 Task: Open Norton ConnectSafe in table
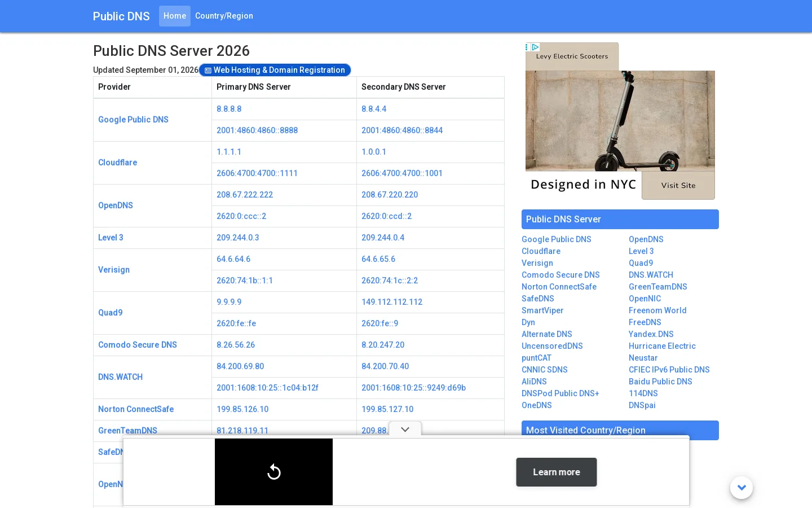tap(136, 409)
